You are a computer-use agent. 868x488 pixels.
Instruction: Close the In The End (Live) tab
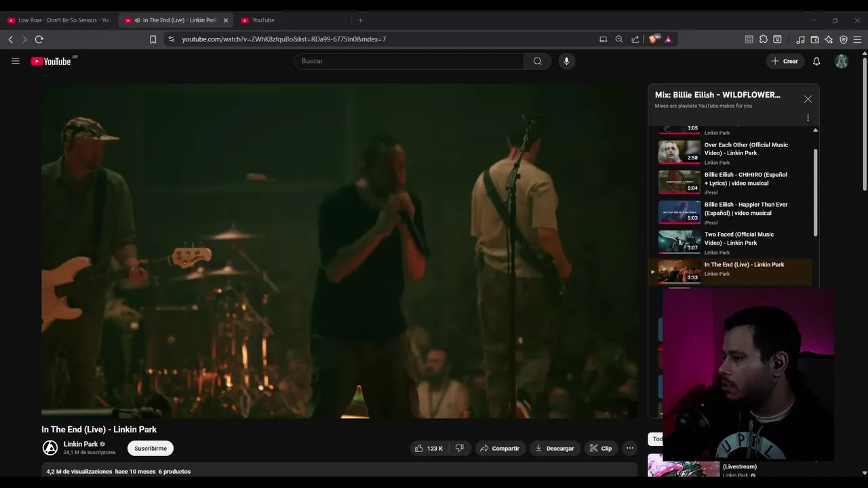[x=226, y=20]
